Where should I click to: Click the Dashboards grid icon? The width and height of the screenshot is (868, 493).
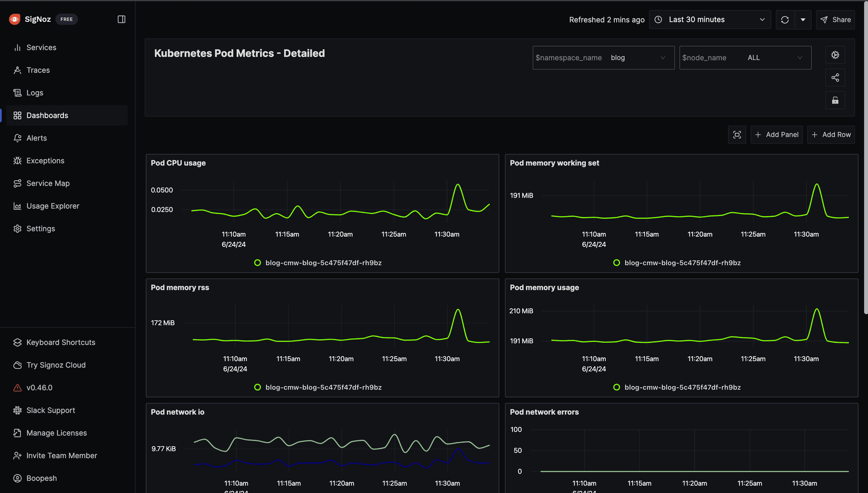pos(17,115)
